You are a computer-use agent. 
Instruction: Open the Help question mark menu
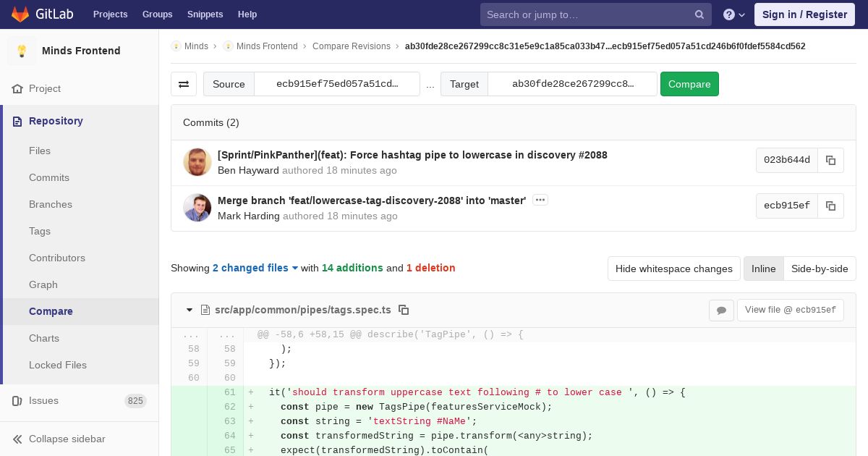point(733,14)
